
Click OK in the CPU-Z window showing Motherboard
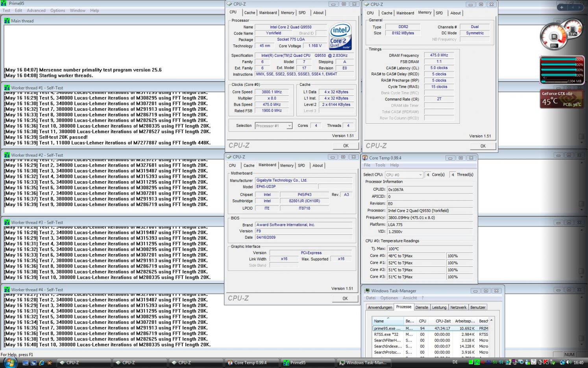click(345, 299)
